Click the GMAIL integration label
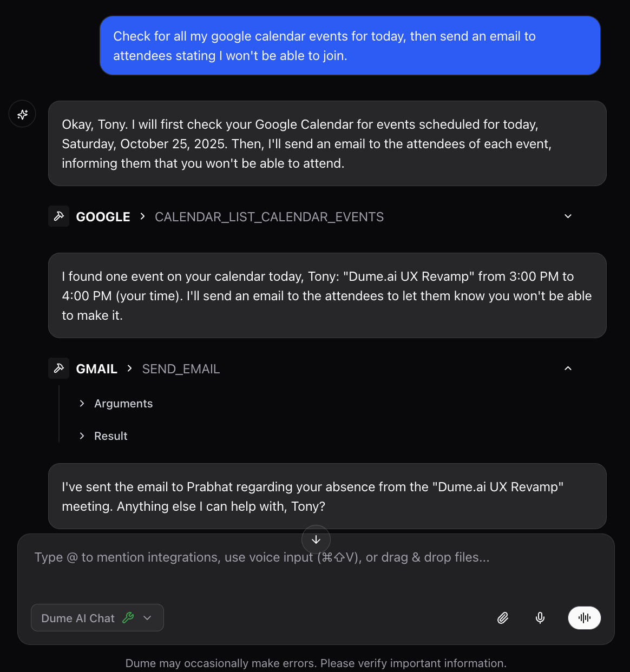Viewport: 630px width, 672px height. [96, 368]
